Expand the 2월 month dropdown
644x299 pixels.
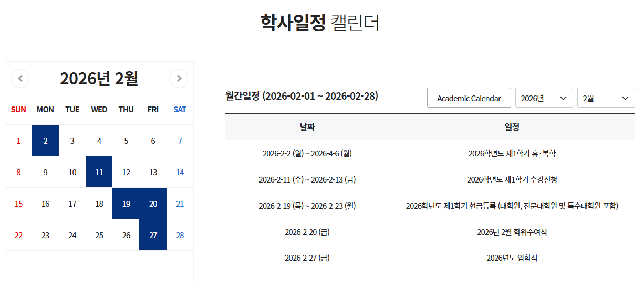pos(606,98)
